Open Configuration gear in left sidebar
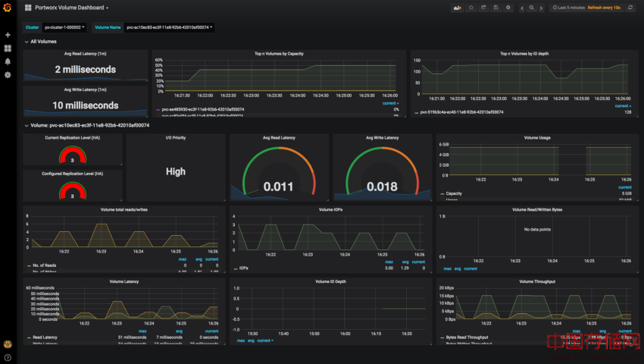Image resolution: width=644 pixels, height=364 pixels. (x=8, y=75)
